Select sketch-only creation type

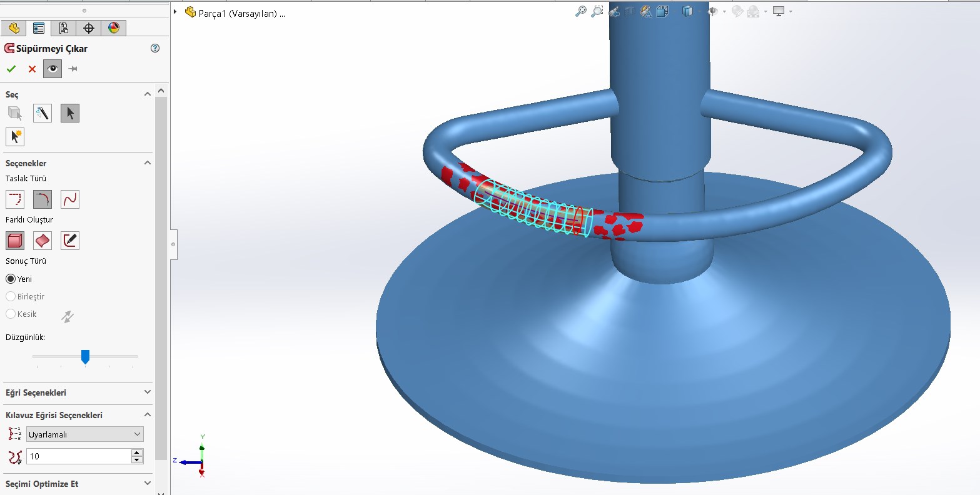pyautogui.click(x=70, y=241)
